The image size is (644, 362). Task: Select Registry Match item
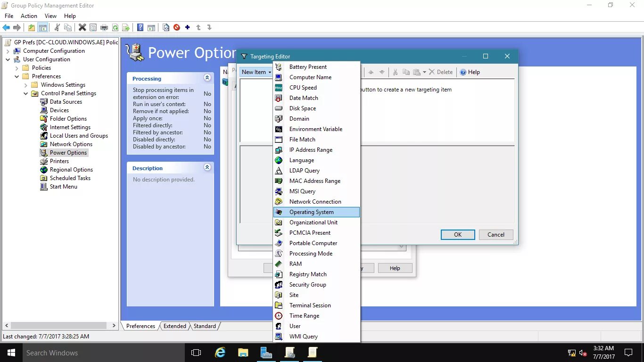[316, 274]
